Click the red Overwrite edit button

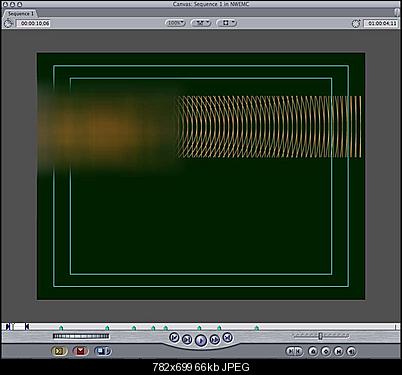(x=81, y=351)
